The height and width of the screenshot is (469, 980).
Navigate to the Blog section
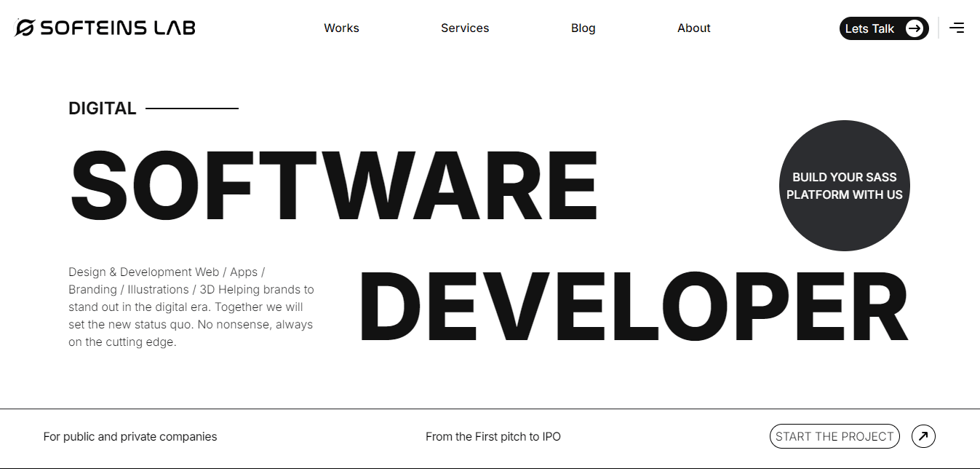coord(583,28)
